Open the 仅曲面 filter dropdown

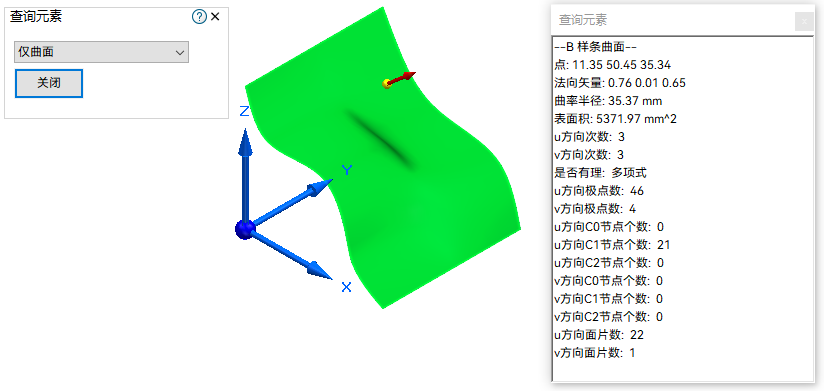[x=101, y=52]
